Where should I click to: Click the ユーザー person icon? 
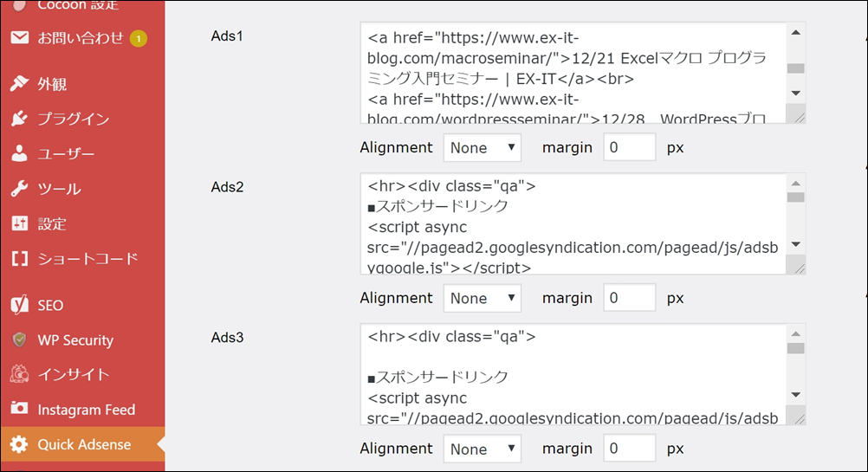[19, 153]
